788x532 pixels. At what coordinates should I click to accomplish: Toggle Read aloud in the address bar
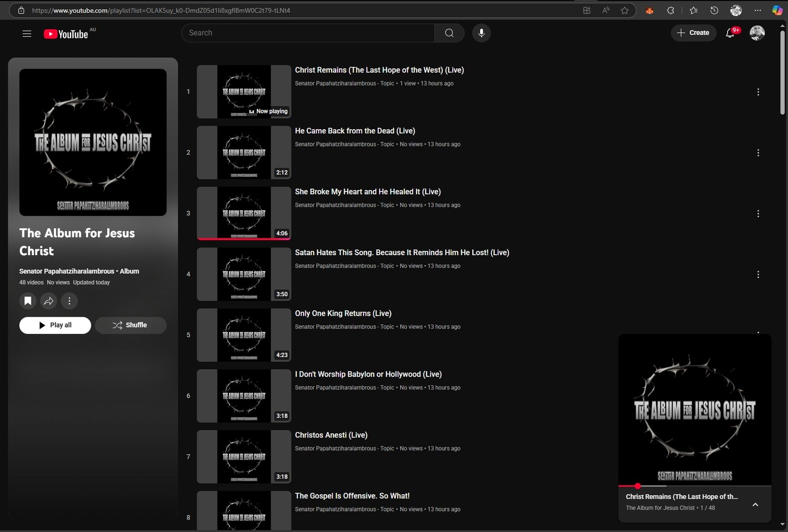tap(606, 11)
